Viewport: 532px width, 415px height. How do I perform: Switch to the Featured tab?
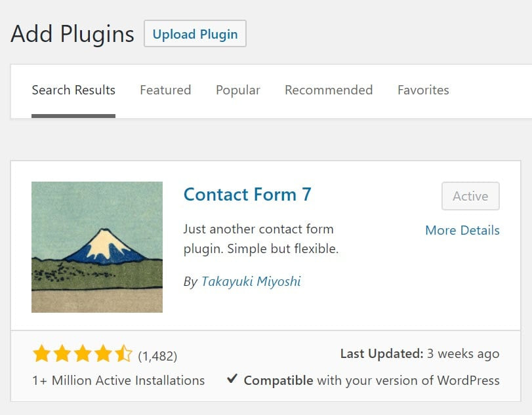pos(165,90)
